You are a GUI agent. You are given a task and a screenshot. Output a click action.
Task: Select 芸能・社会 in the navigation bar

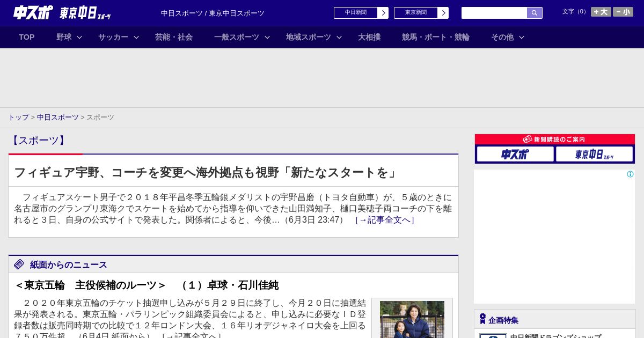pos(174,37)
